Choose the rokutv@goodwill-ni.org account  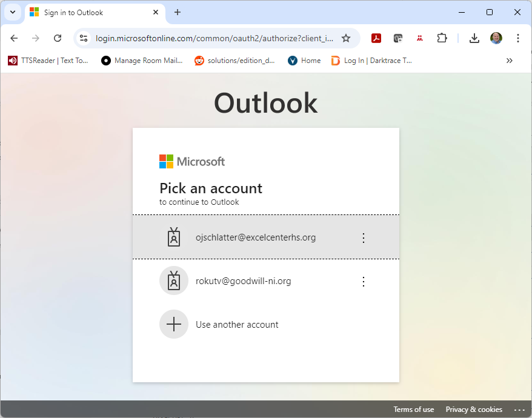[265, 281]
